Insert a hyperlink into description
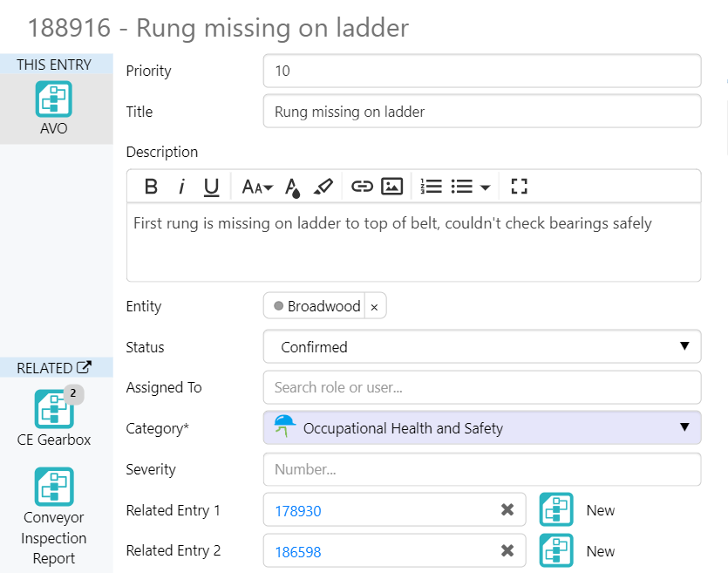The height and width of the screenshot is (573, 728). (x=362, y=186)
